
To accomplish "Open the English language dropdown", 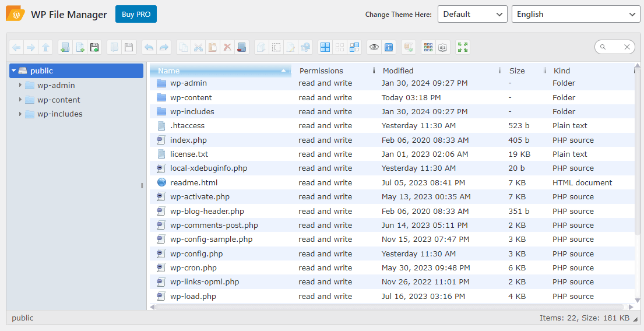I will tap(576, 15).
